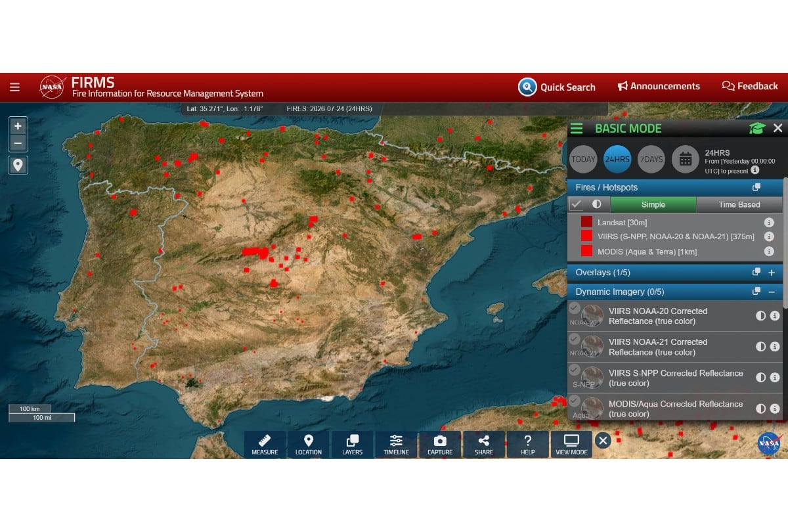Click the Dynamic Imagery (0/5) header
Viewport: 788px width, 532px height.
(x=675, y=292)
